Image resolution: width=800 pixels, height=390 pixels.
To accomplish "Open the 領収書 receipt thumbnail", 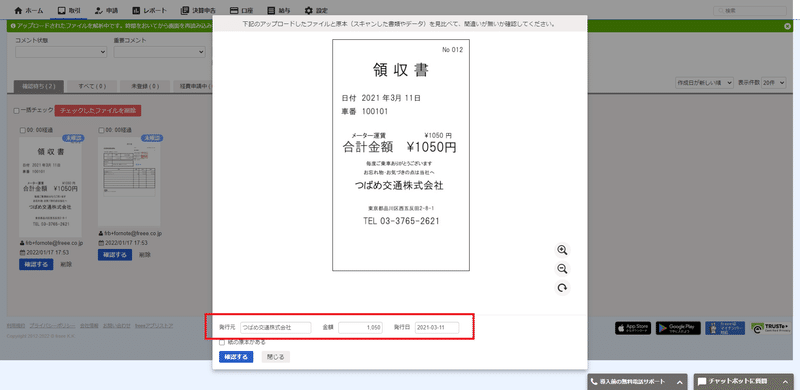I will pos(50,186).
